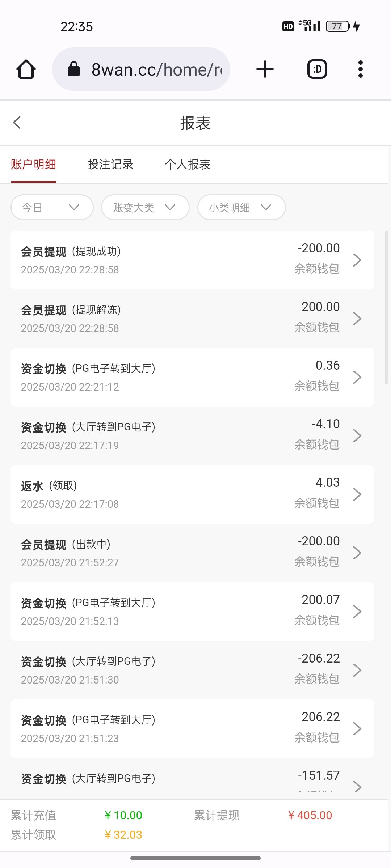The width and height of the screenshot is (391, 868).
Task: Tap the browser home icon
Action: point(26,69)
